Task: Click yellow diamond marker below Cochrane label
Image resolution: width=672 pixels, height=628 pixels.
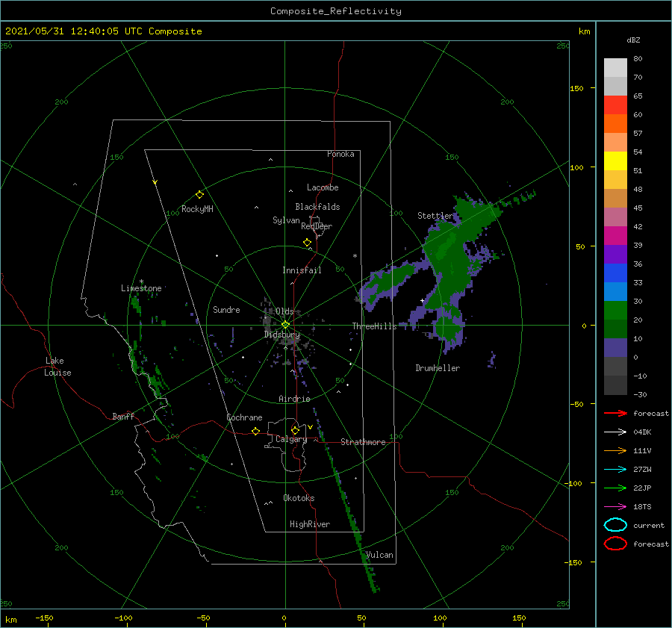Action: click(x=256, y=432)
